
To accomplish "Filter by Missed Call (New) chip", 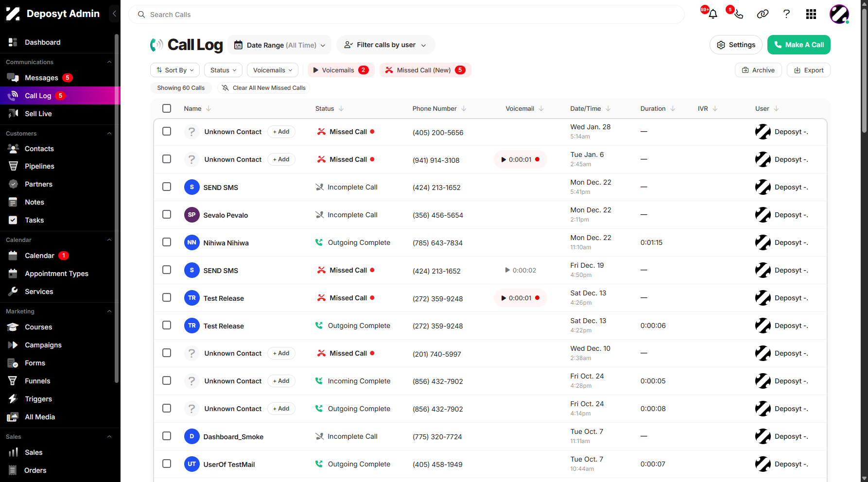I will pos(425,70).
